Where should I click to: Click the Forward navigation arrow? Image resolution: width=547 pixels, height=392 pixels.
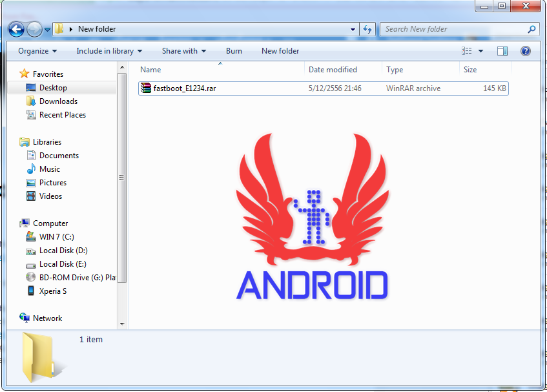34,29
